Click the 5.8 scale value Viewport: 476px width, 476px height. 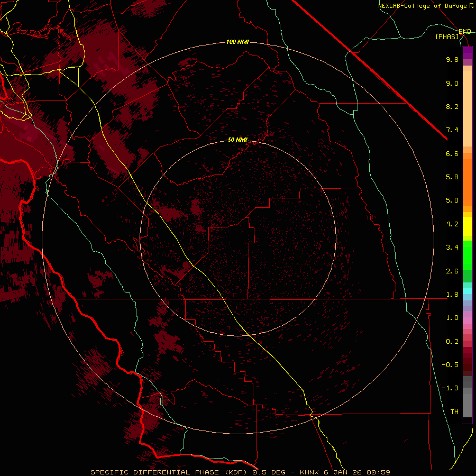coord(452,177)
